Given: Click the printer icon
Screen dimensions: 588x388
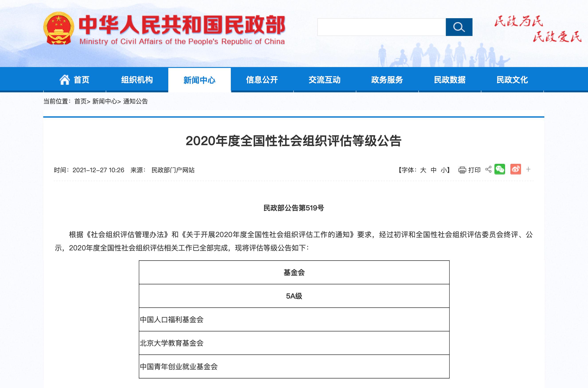Looking at the screenshot, I should (462, 170).
